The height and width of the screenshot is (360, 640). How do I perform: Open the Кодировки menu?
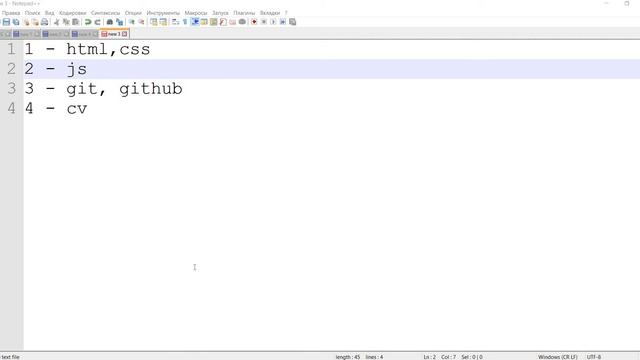73,13
